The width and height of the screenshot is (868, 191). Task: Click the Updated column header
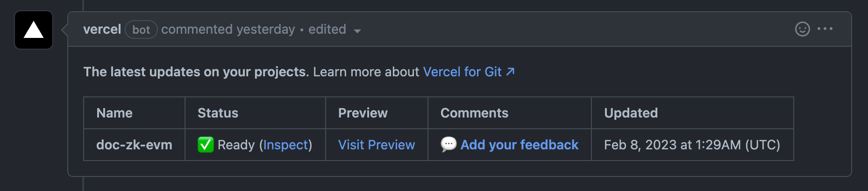pos(631,113)
